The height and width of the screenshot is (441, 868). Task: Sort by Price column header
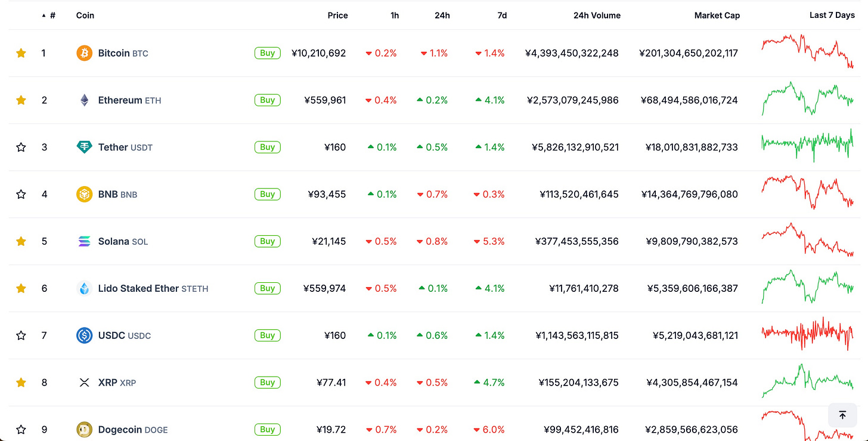coord(337,16)
